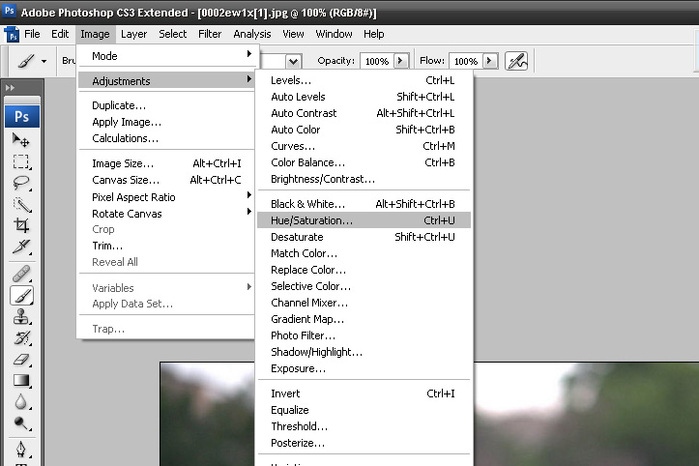Open Photo Filter dialog
The width and height of the screenshot is (699, 466).
364,336
